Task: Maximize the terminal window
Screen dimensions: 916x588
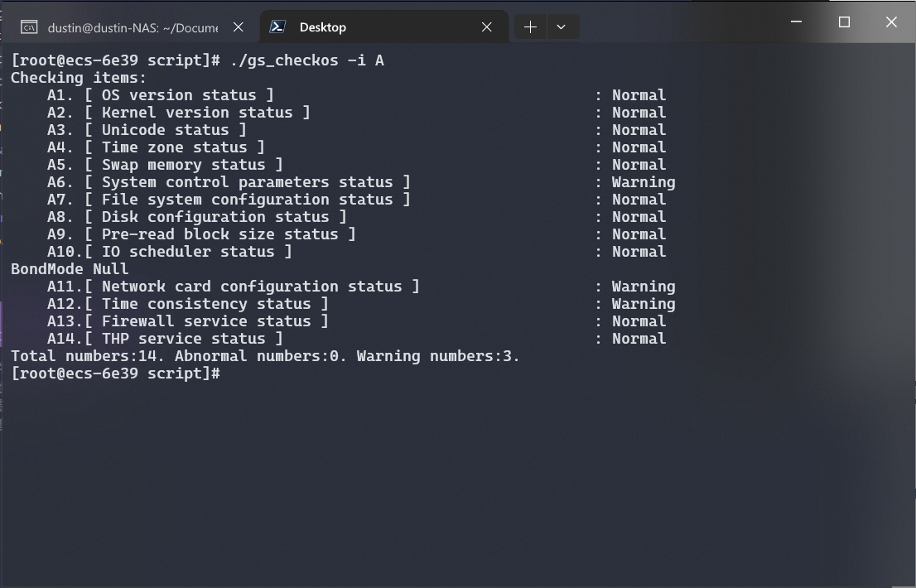Action: coord(844,22)
